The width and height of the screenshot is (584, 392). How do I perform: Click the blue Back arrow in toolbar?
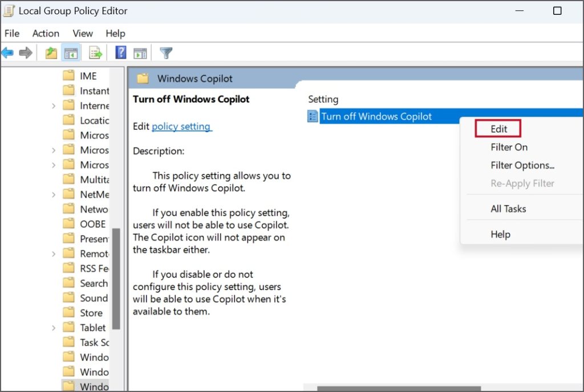coord(7,53)
